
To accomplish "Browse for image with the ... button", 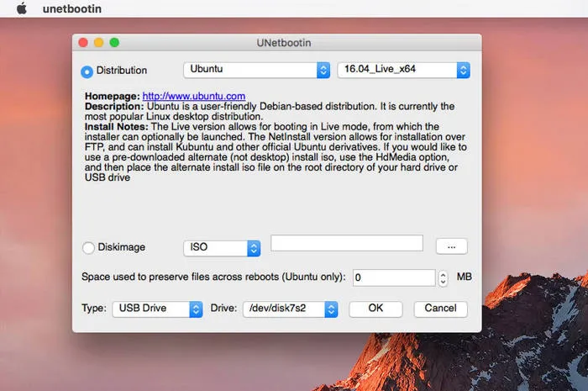I will click(x=451, y=247).
